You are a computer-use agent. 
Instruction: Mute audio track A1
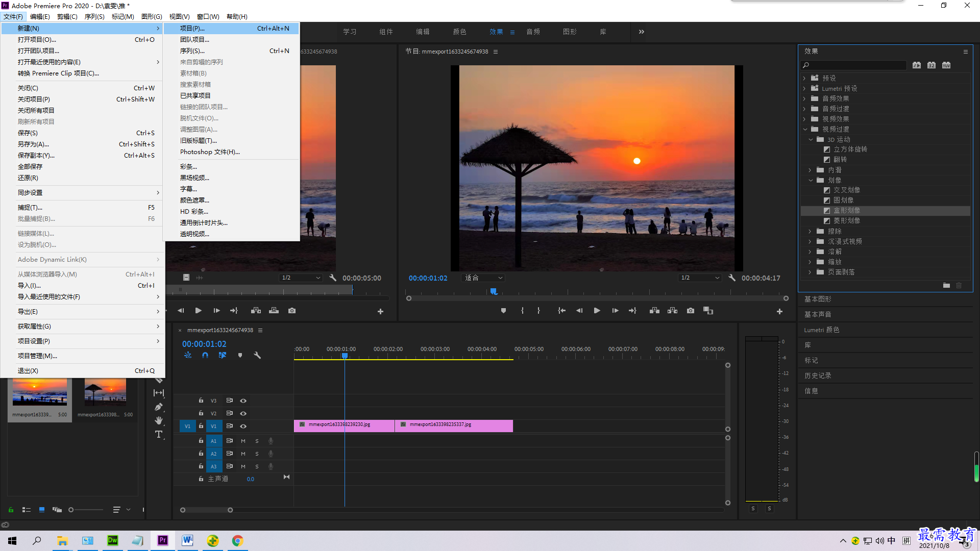coord(243,441)
